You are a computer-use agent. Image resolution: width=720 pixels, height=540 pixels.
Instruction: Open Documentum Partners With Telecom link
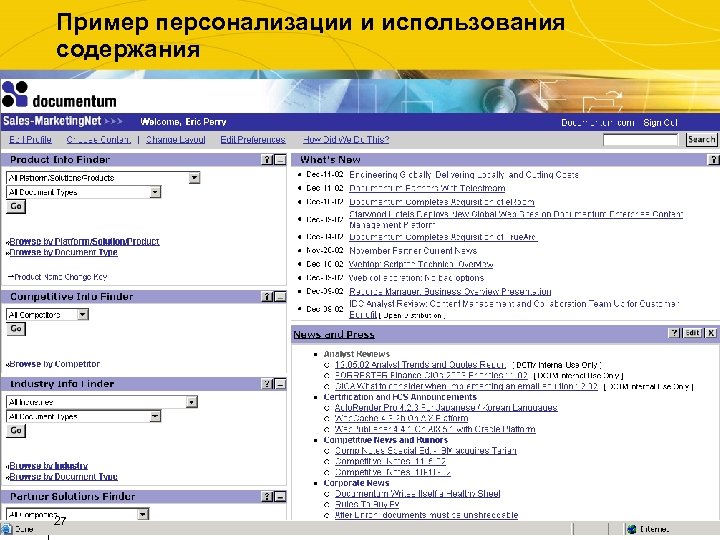427,188
